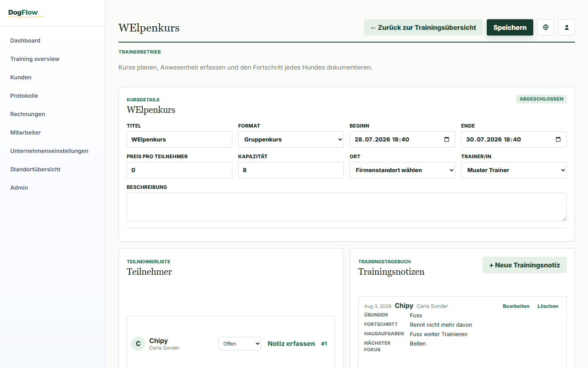Click into the Beschreibung text area

click(347, 207)
